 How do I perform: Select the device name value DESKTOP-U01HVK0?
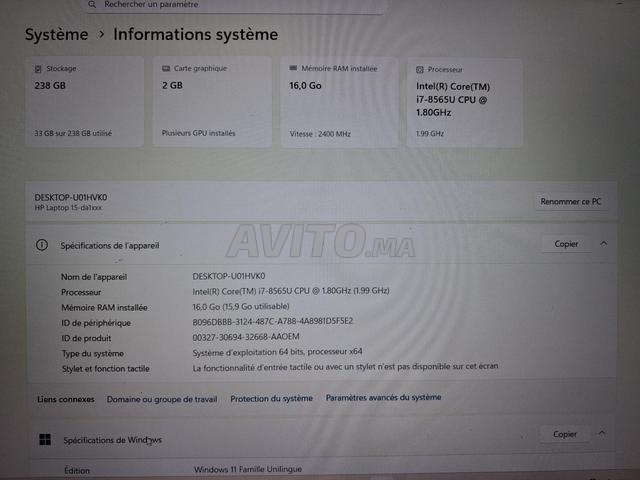tap(229, 276)
